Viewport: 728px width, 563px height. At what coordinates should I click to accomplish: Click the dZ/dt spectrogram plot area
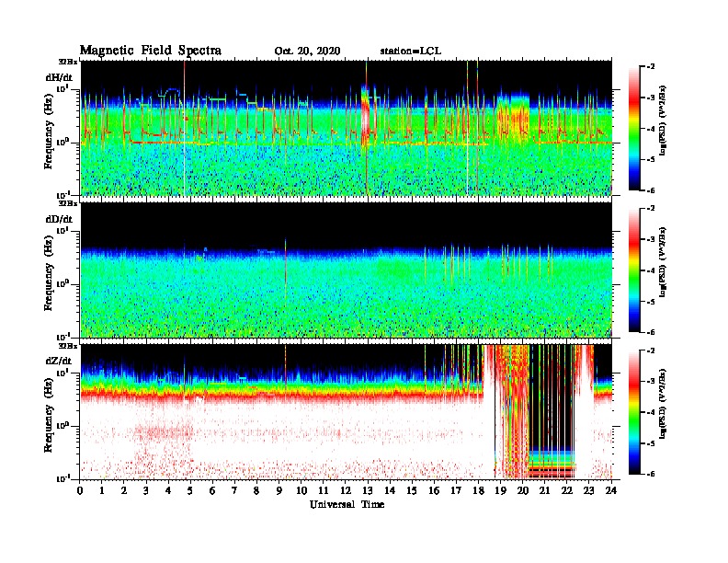347,411
